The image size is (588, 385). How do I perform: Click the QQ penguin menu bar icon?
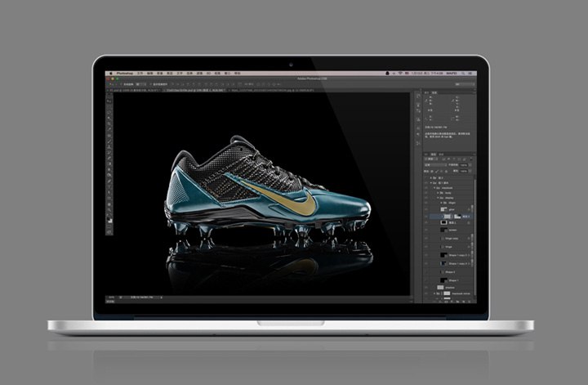(387, 74)
